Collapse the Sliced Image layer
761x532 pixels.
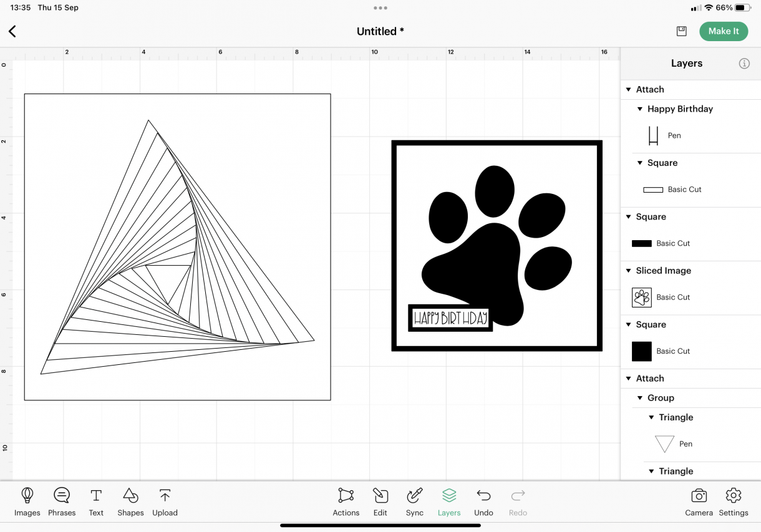629,271
